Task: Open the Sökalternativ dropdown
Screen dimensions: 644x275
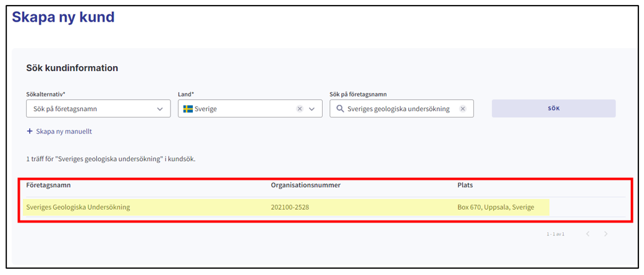Action: [98, 109]
